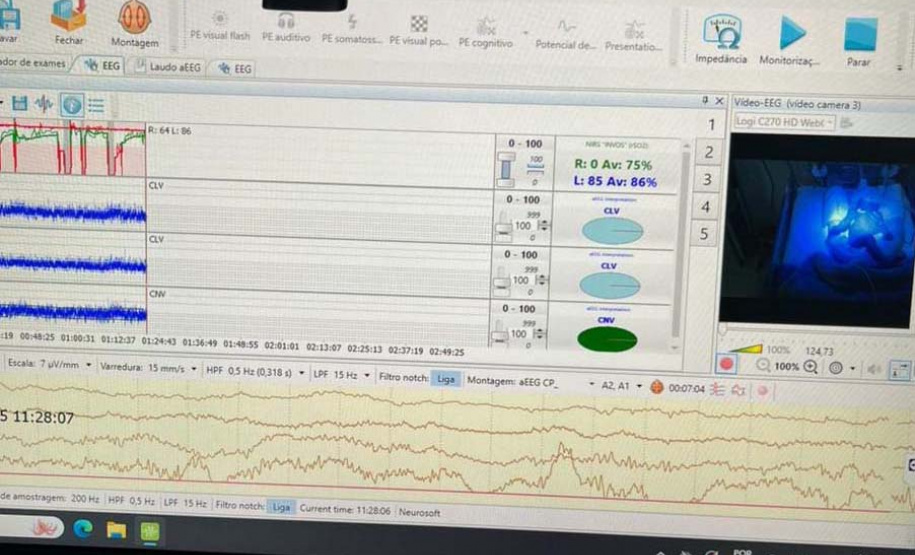This screenshot has width=915, height=555.
Task: Zoom out the video with minus magnifier
Action: pos(763,366)
